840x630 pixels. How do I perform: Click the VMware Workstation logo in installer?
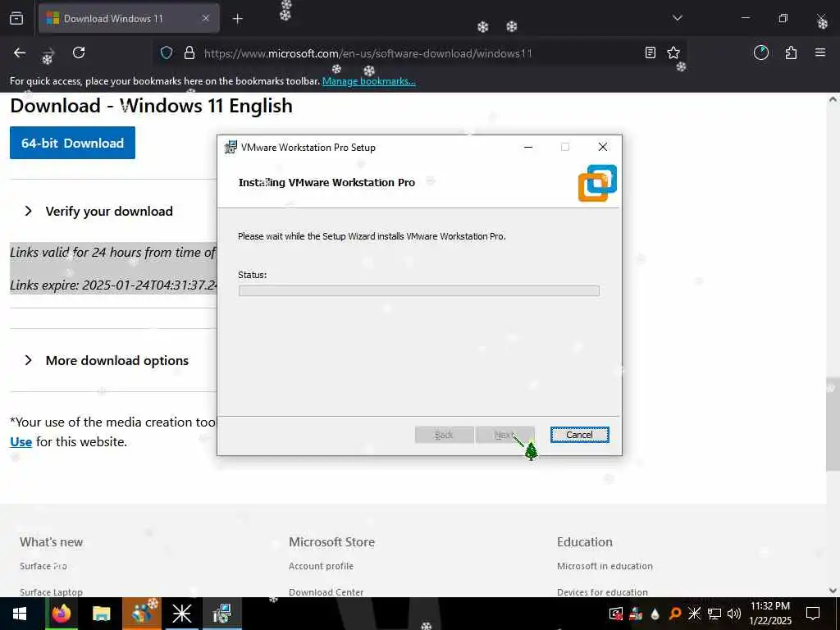[x=597, y=183]
